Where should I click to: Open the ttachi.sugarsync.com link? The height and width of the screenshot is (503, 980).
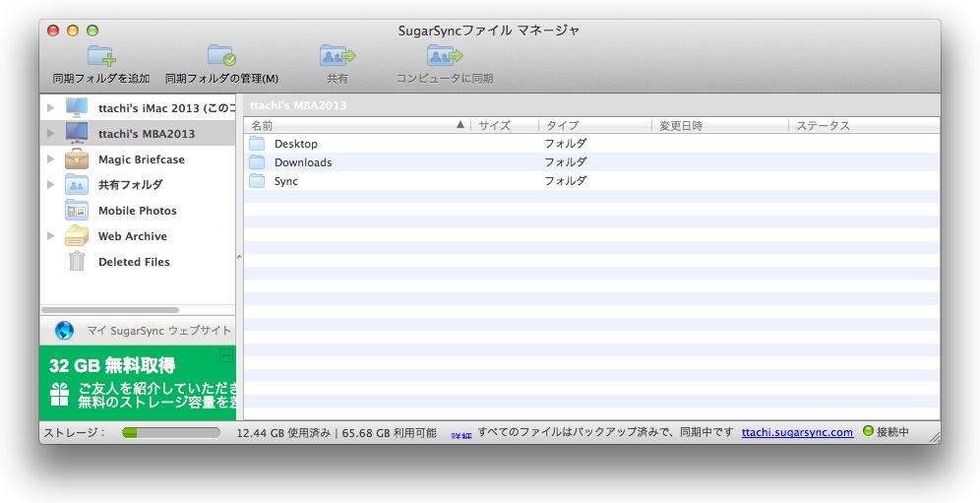(797, 432)
